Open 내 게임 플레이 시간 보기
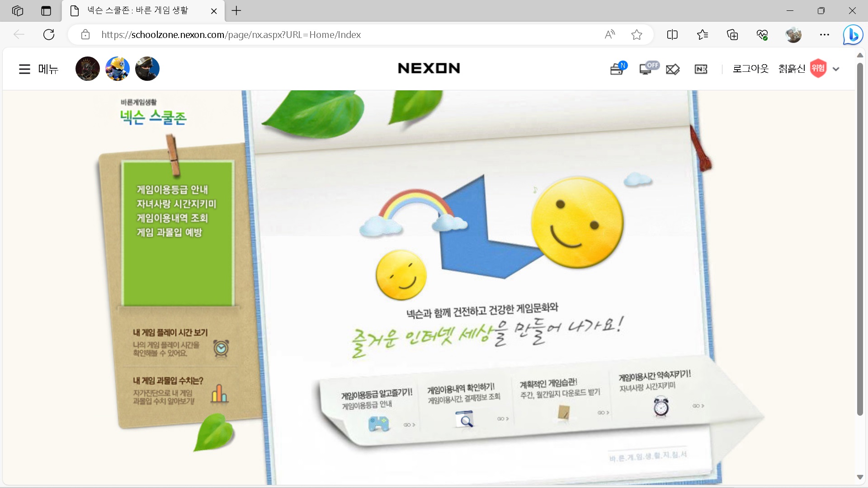The height and width of the screenshot is (488, 868). (x=170, y=333)
